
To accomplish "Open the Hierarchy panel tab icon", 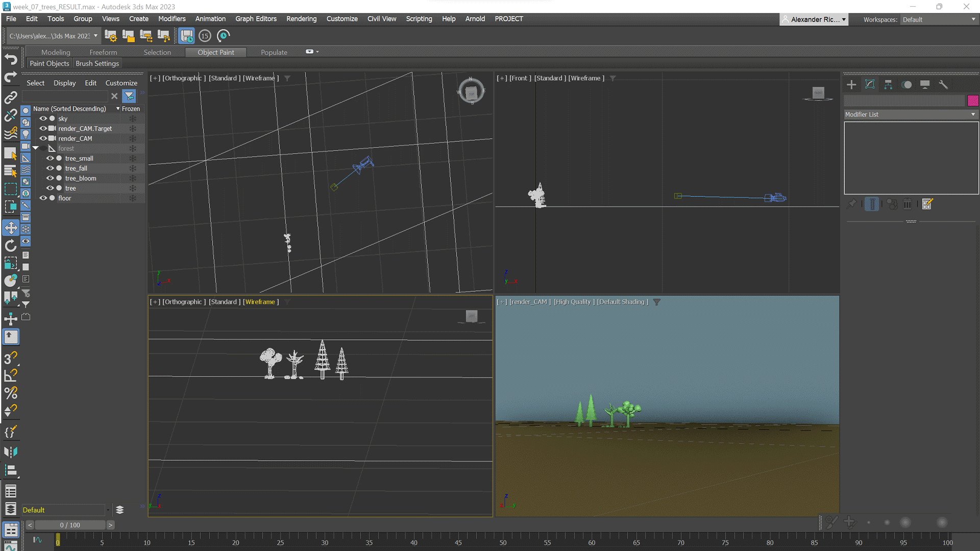I will pyautogui.click(x=888, y=85).
